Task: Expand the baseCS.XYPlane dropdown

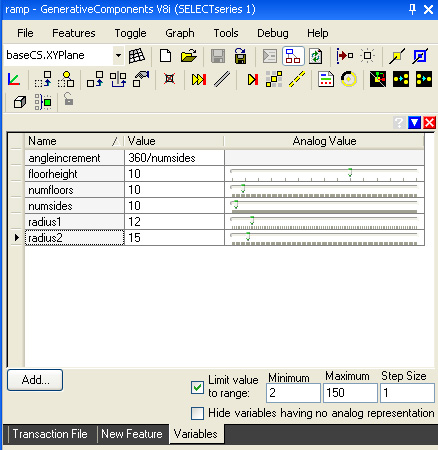Action: (118, 55)
